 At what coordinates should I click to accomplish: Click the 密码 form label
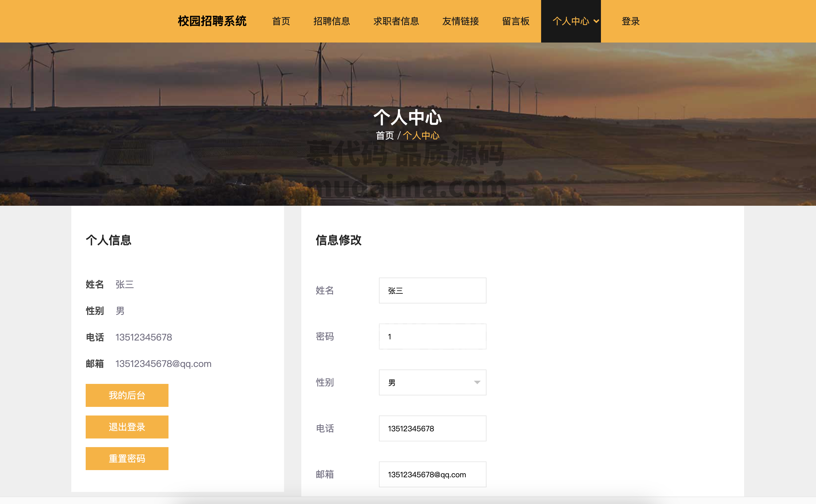[325, 337]
